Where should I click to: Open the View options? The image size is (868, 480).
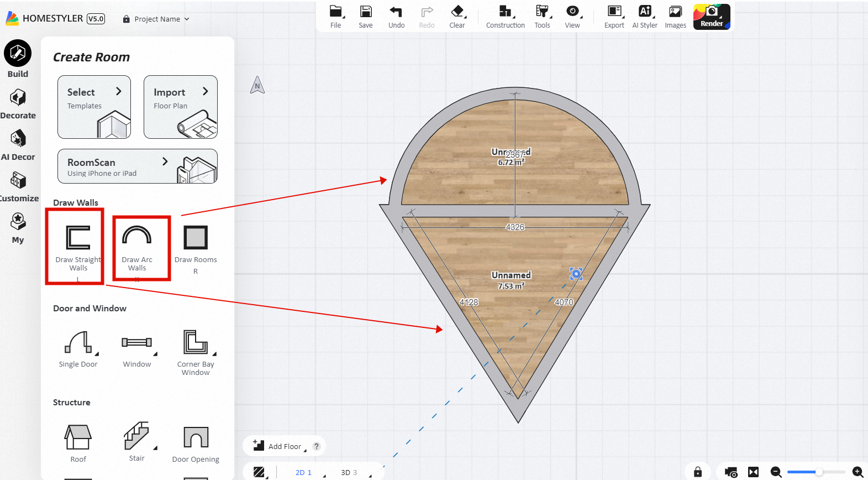tap(572, 12)
